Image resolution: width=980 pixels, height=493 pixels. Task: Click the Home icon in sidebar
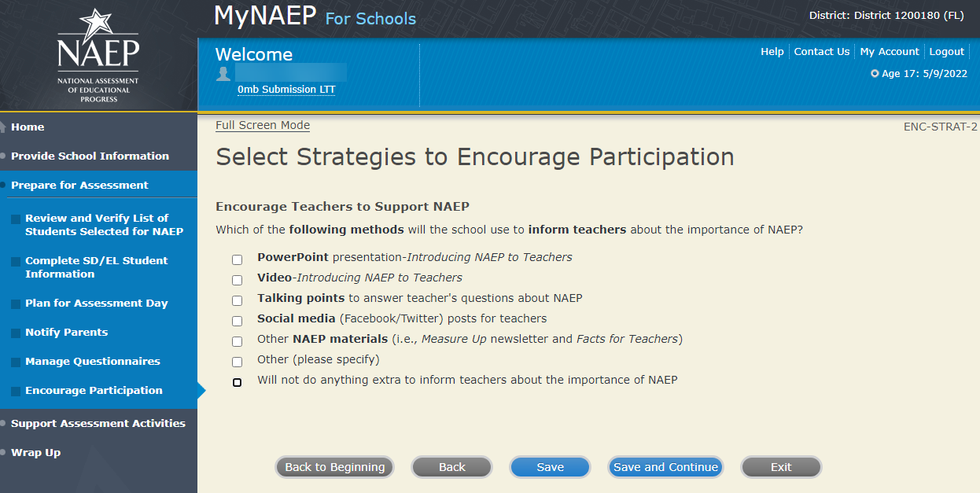pos(5,127)
